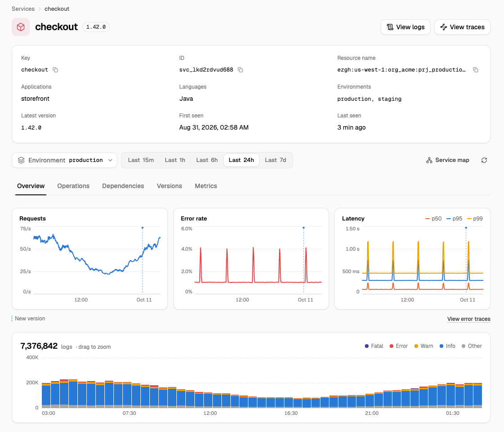Open View logs

(405, 27)
